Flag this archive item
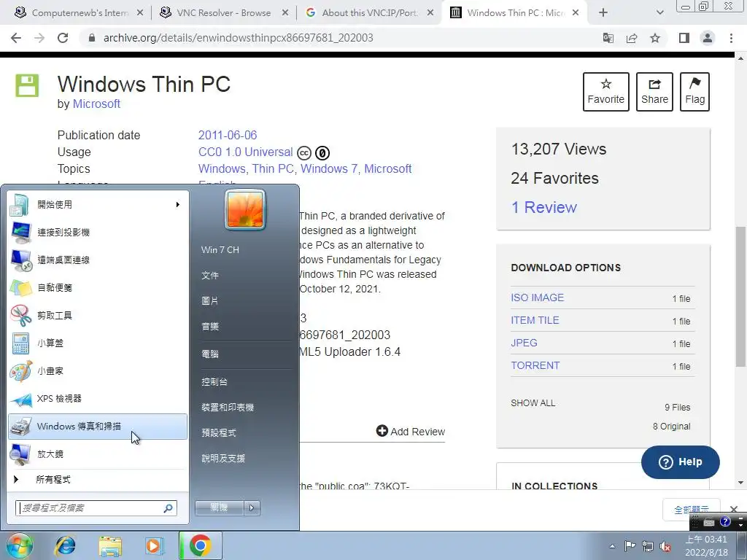The height and width of the screenshot is (560, 747). point(694,92)
